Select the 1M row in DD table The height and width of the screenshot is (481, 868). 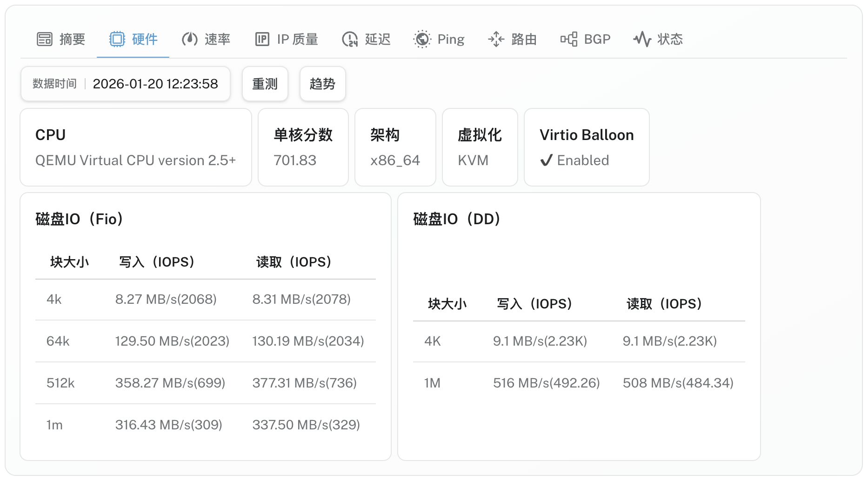(578, 383)
